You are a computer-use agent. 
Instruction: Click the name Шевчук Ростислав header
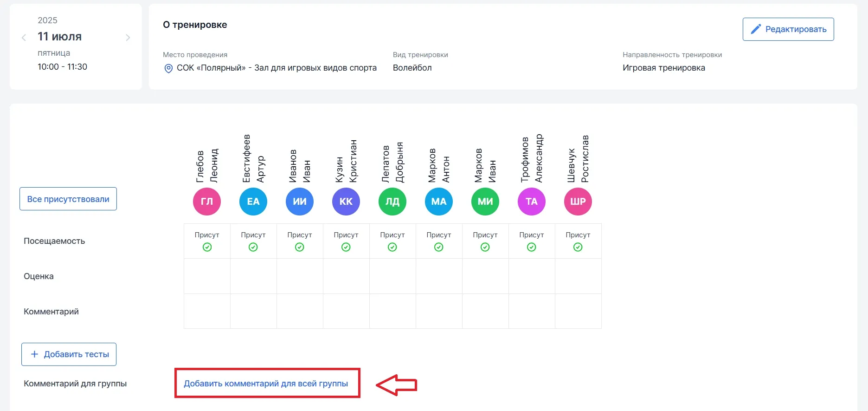[578, 158]
